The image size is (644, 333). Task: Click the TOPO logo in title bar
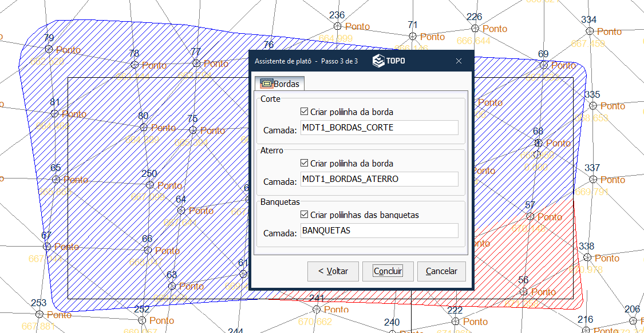[x=389, y=61]
